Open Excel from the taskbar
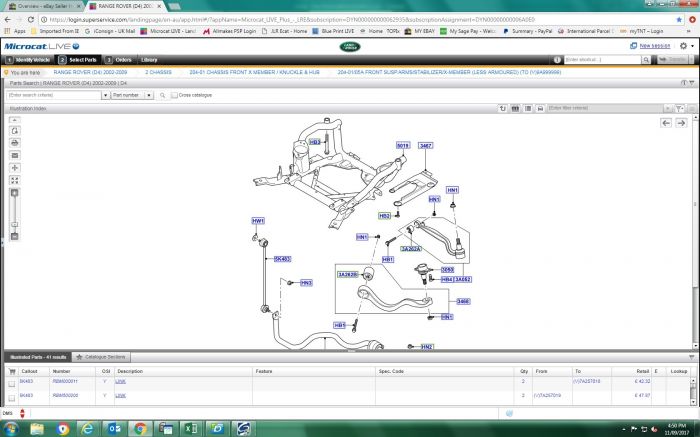The image size is (700, 437). [x=191, y=429]
